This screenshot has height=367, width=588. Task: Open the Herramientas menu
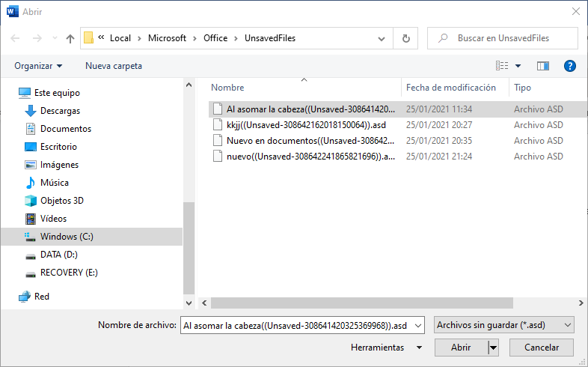pos(385,348)
